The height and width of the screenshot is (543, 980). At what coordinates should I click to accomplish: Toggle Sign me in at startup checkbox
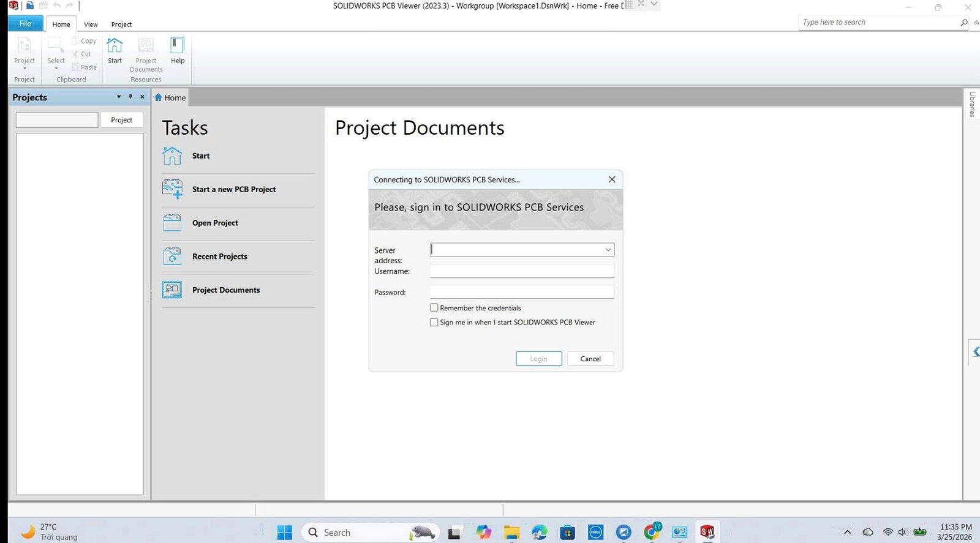pos(434,322)
